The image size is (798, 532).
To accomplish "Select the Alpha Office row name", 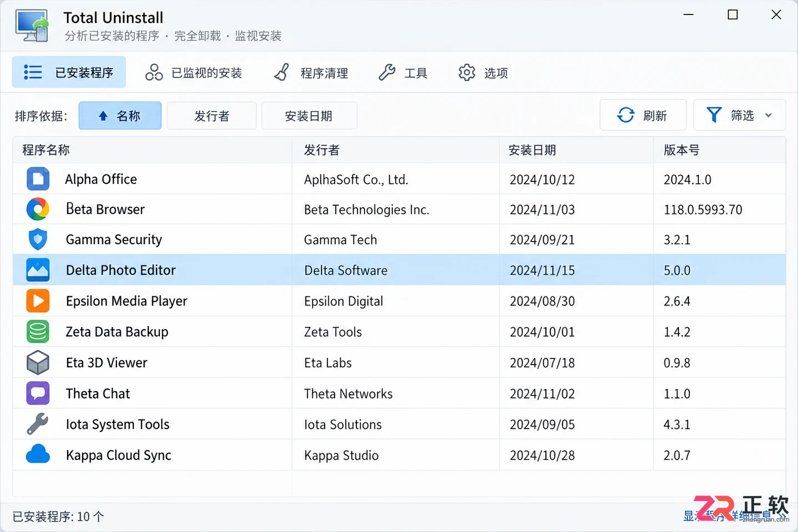I will click(101, 179).
